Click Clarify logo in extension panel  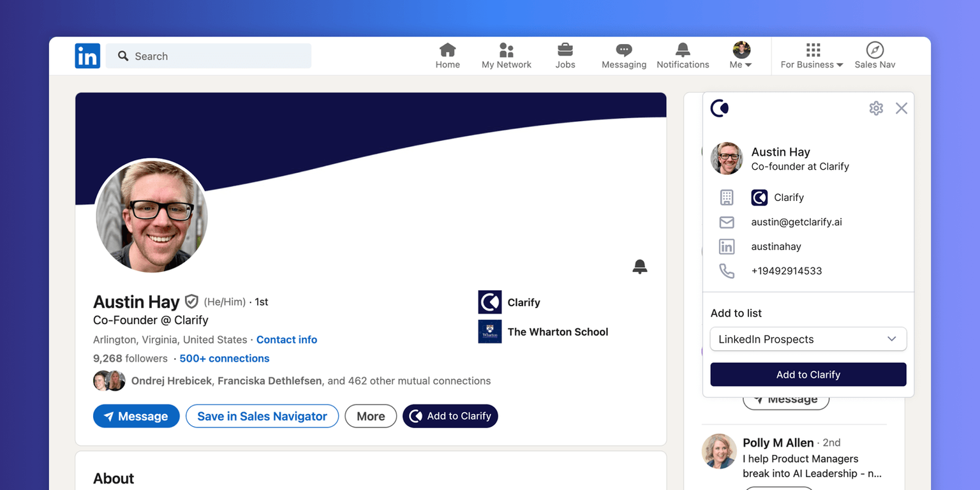[720, 108]
